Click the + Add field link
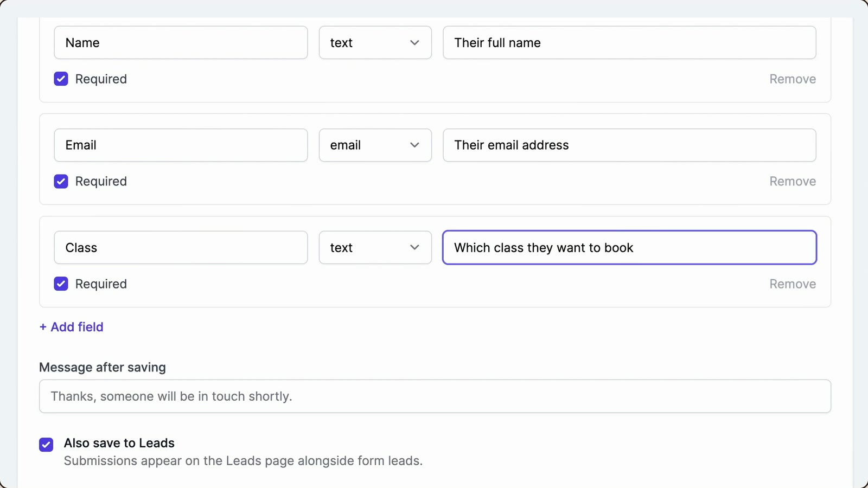 [72, 327]
